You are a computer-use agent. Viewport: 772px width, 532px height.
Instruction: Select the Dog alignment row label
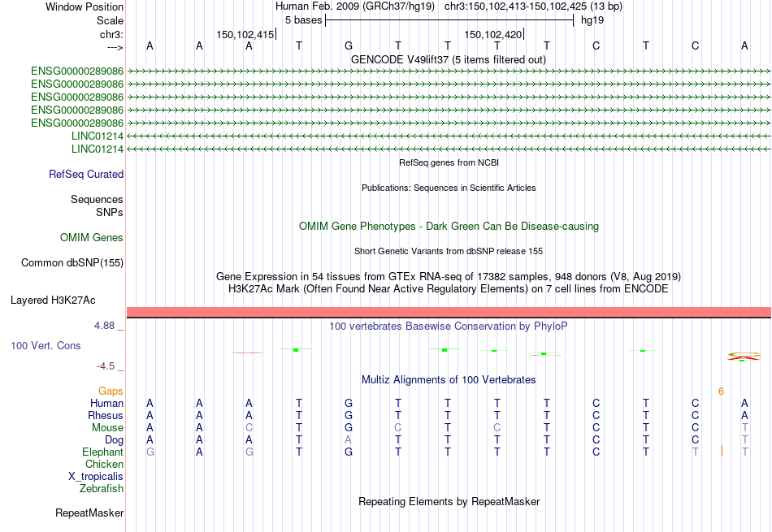115,440
